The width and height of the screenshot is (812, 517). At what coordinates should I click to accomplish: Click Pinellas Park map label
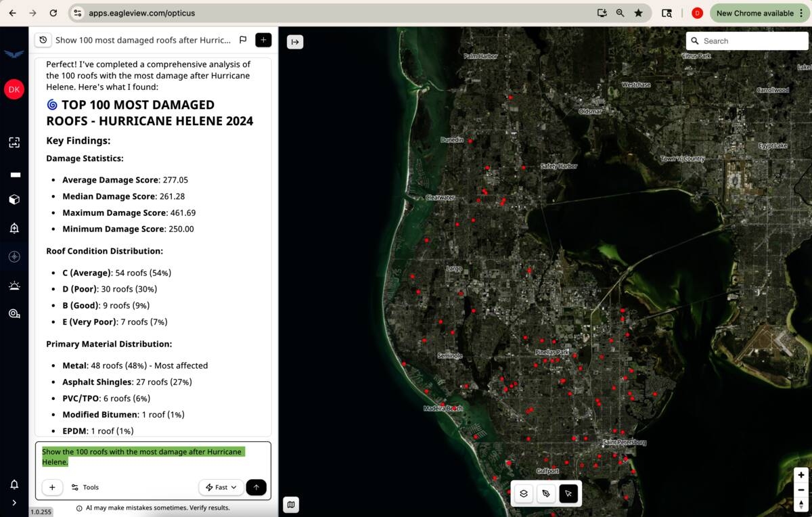click(x=552, y=353)
